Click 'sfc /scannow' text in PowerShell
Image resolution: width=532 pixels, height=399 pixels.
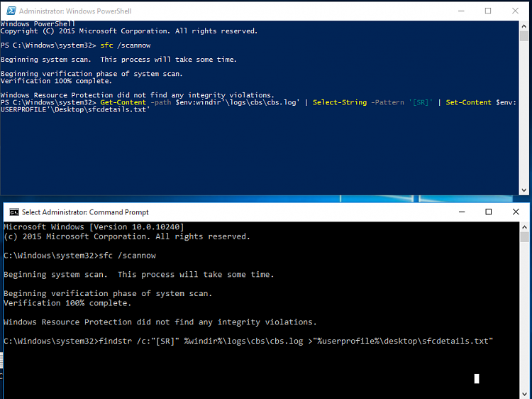click(x=125, y=45)
